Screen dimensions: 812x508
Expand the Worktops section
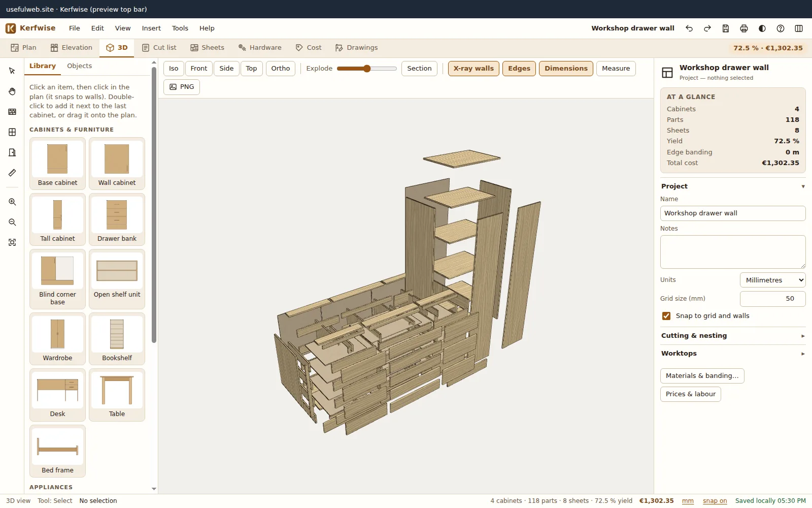[733, 354]
